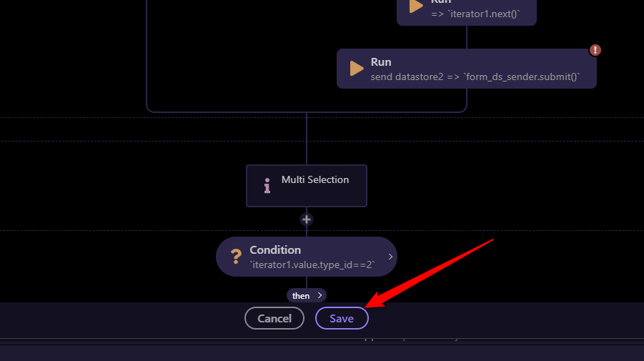This screenshot has height=361, width=644.
Task: Expand the chevron beside the then label
Action: click(x=319, y=295)
